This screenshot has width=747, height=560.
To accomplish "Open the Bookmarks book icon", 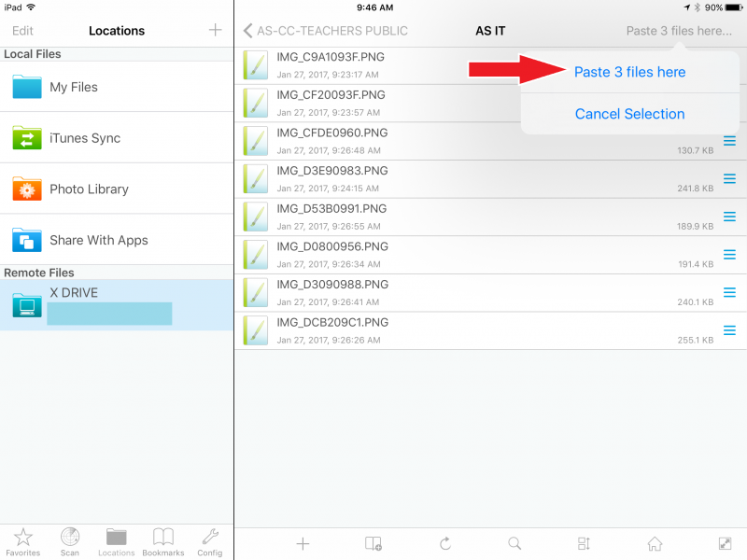I will 162,541.
